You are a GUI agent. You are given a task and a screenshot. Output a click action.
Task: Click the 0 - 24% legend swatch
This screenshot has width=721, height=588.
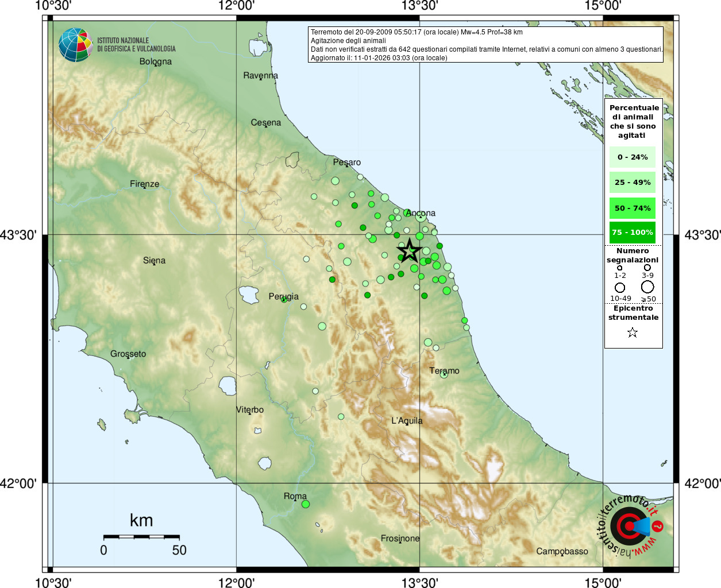click(x=633, y=157)
